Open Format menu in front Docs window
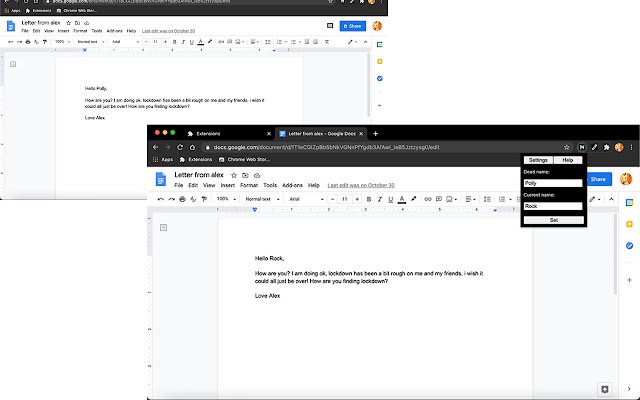The width and height of the screenshot is (640, 400). 249,185
